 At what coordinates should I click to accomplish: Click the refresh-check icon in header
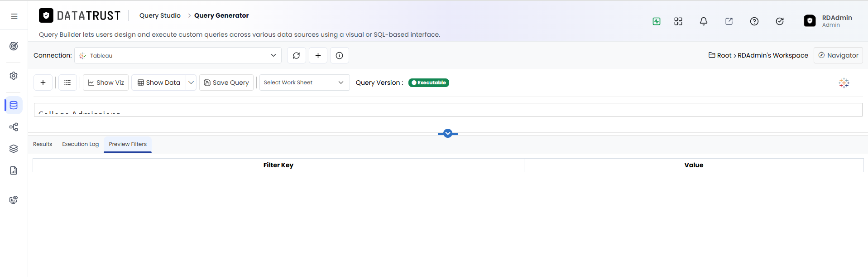pos(780,21)
